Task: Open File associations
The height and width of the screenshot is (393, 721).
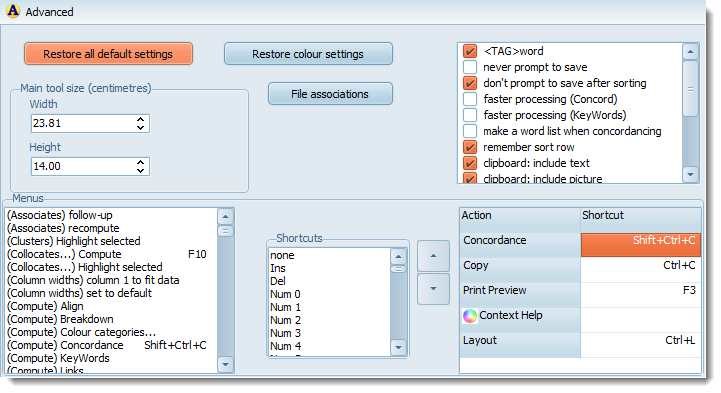Action: point(330,94)
